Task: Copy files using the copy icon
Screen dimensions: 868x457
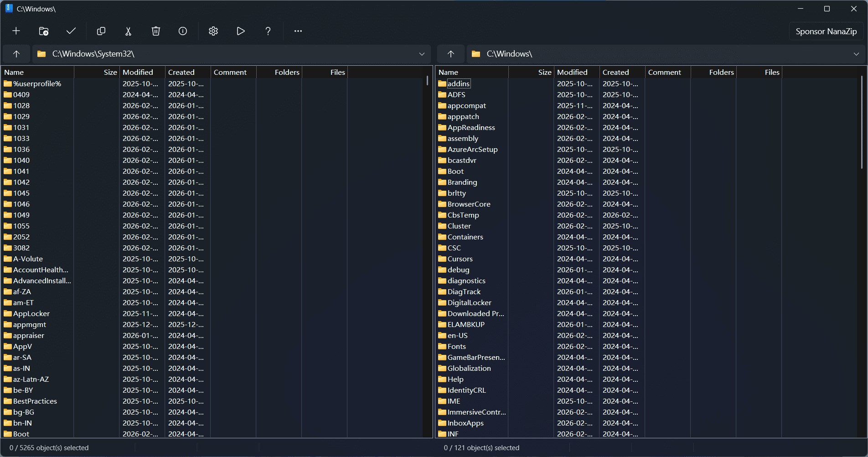Action: pos(101,31)
